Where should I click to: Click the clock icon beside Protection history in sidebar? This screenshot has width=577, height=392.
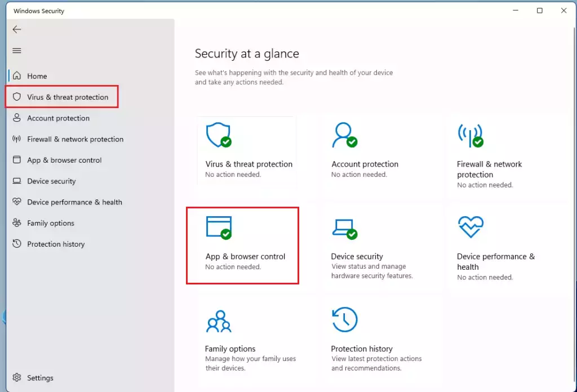(x=16, y=243)
